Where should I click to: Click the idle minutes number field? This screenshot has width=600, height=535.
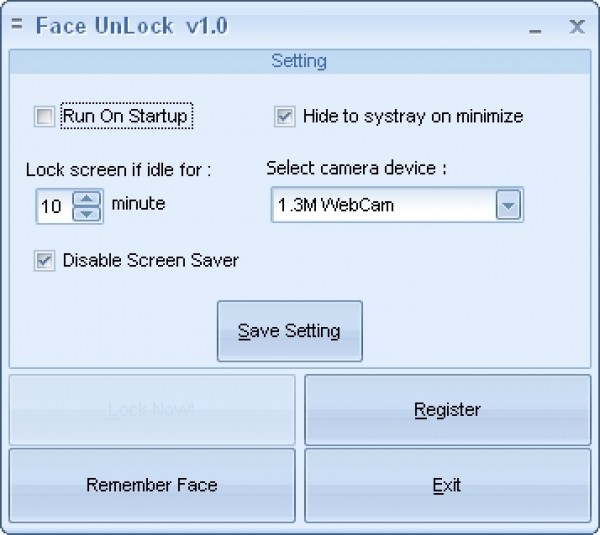tap(53, 207)
